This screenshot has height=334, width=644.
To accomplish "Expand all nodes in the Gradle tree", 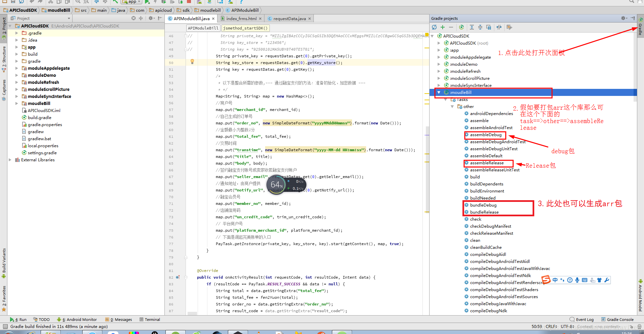I will tap(472, 27).
